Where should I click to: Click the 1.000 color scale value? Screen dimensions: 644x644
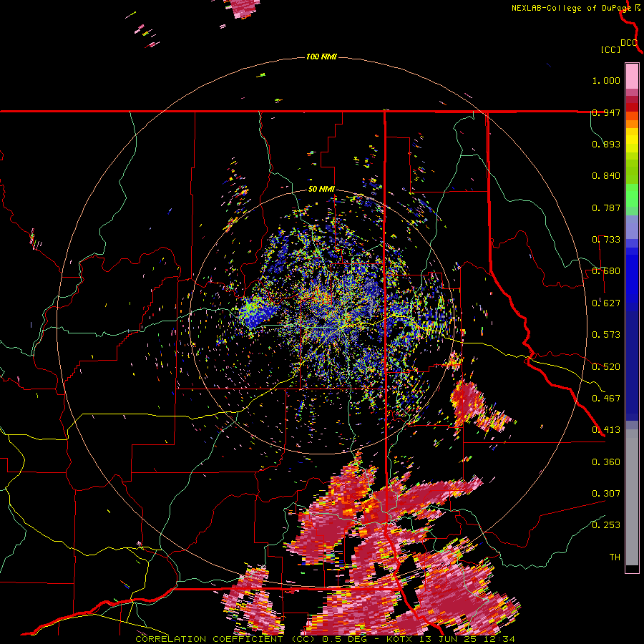[606, 80]
